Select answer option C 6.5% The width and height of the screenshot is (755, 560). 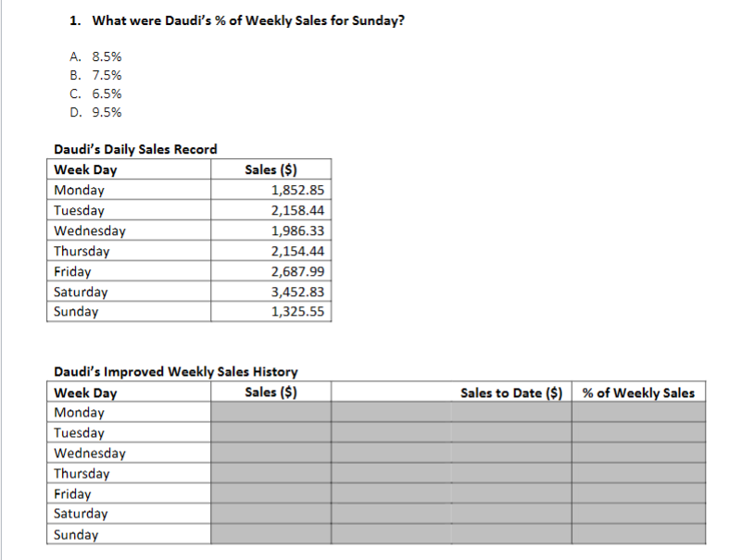click(95, 93)
